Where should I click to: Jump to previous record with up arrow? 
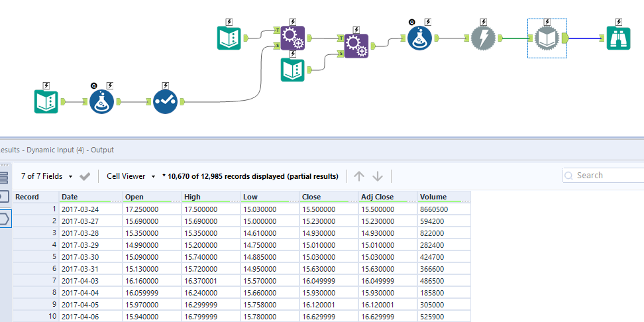pyautogui.click(x=359, y=176)
